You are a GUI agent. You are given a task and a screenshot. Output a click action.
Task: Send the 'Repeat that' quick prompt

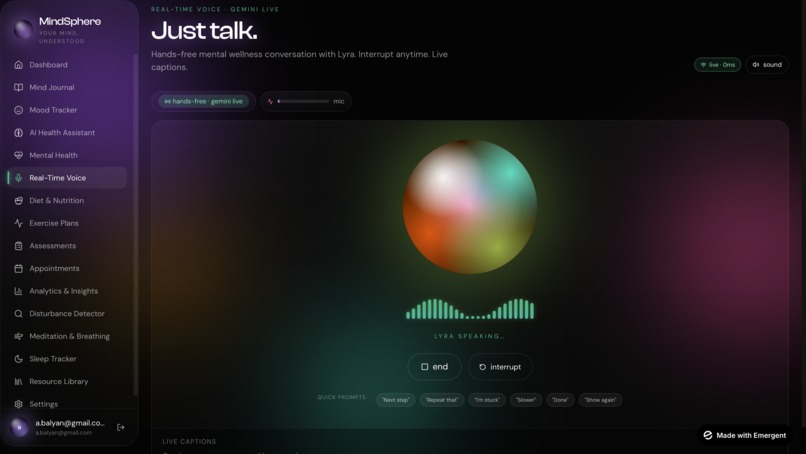click(x=442, y=400)
